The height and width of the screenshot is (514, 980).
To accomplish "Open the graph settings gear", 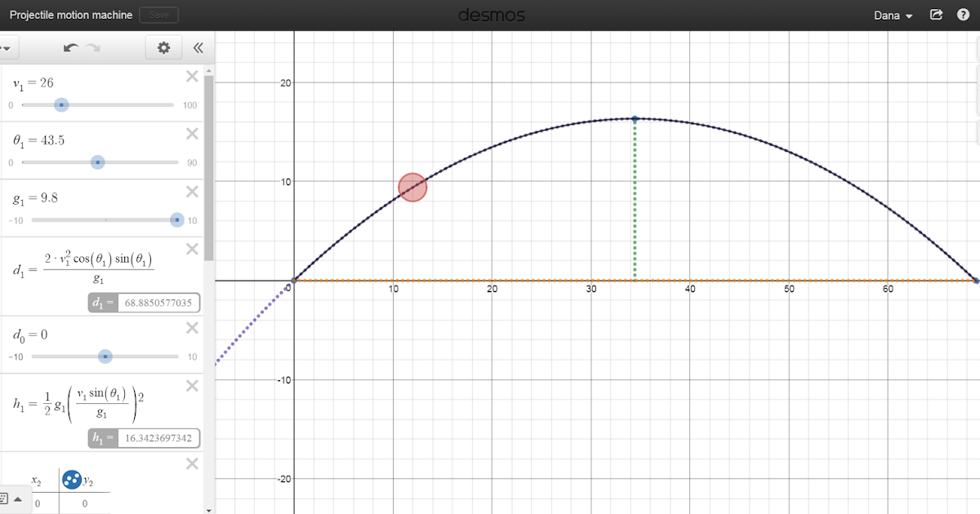I will (163, 47).
